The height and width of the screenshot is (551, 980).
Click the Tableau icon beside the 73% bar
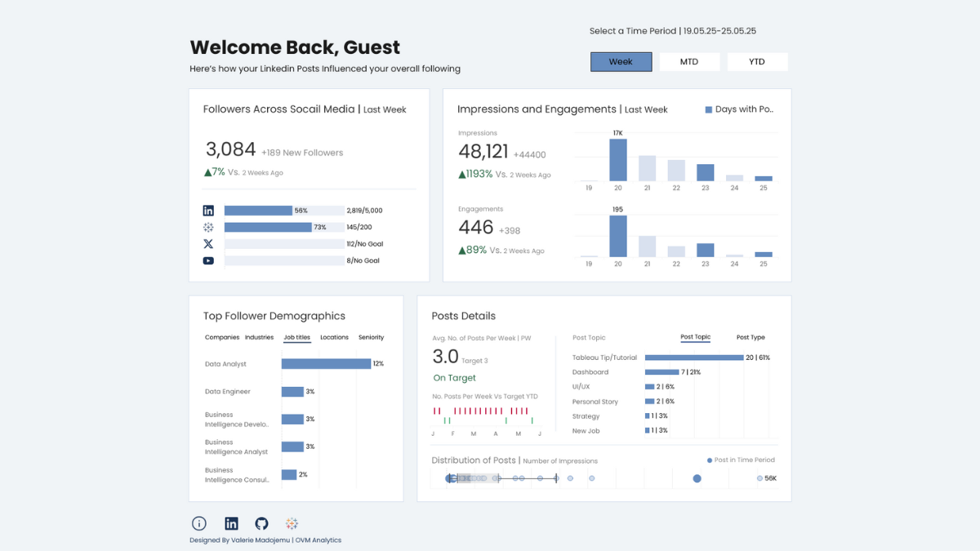point(208,227)
